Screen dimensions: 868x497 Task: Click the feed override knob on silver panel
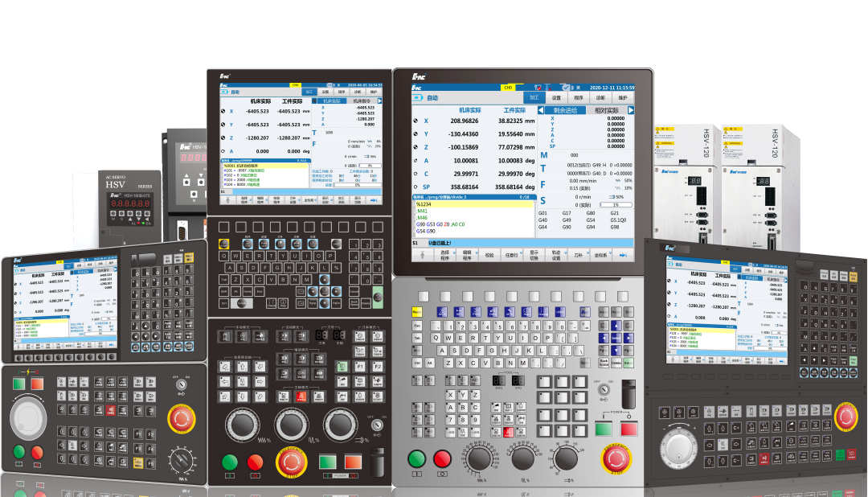pyautogui.click(x=479, y=458)
